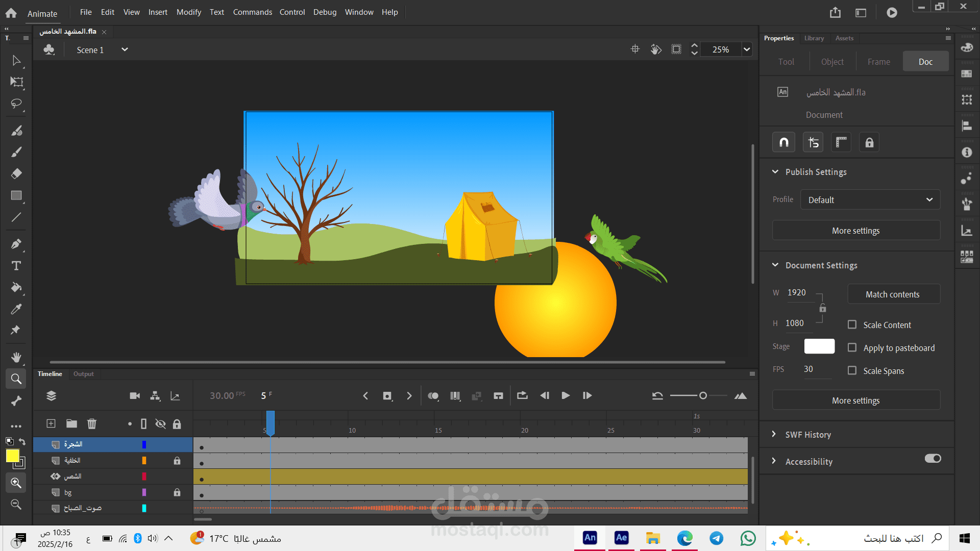Toggle the Accessibility switch
Image resolution: width=980 pixels, height=551 pixels.
coord(933,459)
